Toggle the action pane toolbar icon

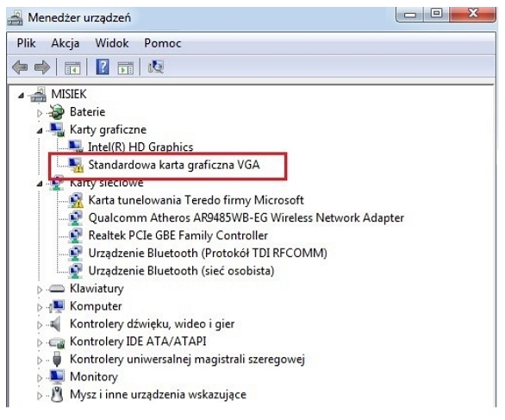(125, 68)
